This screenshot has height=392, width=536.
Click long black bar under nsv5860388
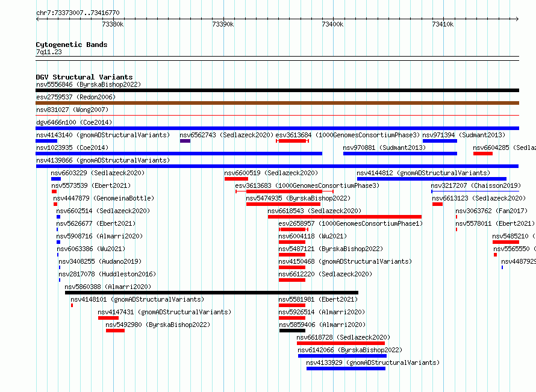tap(211, 293)
